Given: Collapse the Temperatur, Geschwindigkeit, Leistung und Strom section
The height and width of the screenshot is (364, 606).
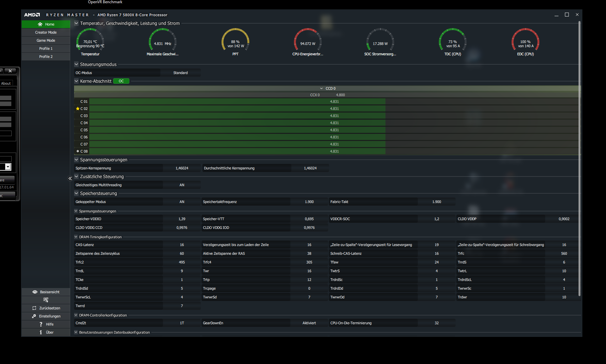Looking at the screenshot, I should [x=76, y=23].
